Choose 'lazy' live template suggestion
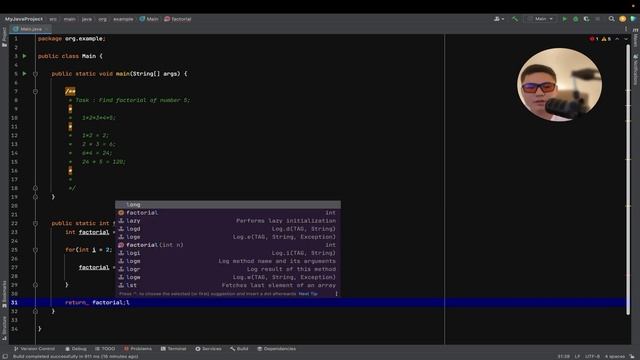 [x=228, y=221]
